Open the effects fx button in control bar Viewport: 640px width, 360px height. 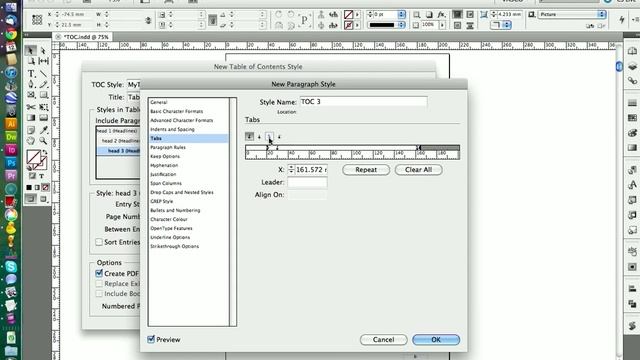pyautogui.click(x=441, y=14)
